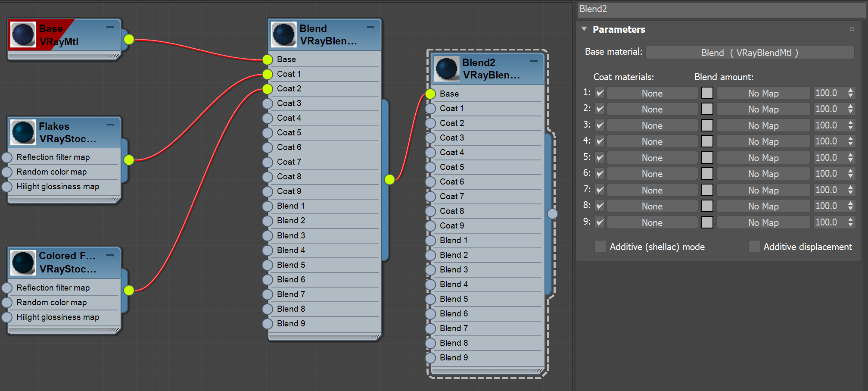
Task: Click the Blend VRayBlendMtl node sphere preview
Action: click(x=283, y=34)
